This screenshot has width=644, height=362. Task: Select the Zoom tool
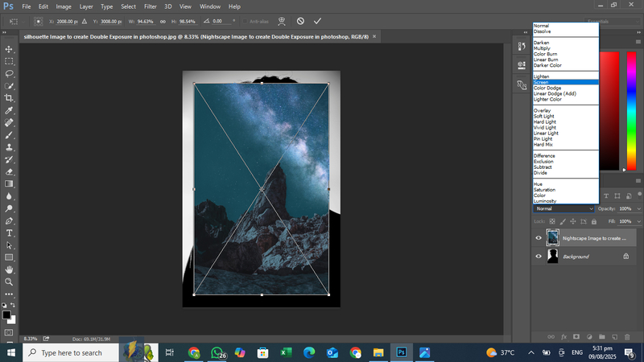[x=9, y=282]
